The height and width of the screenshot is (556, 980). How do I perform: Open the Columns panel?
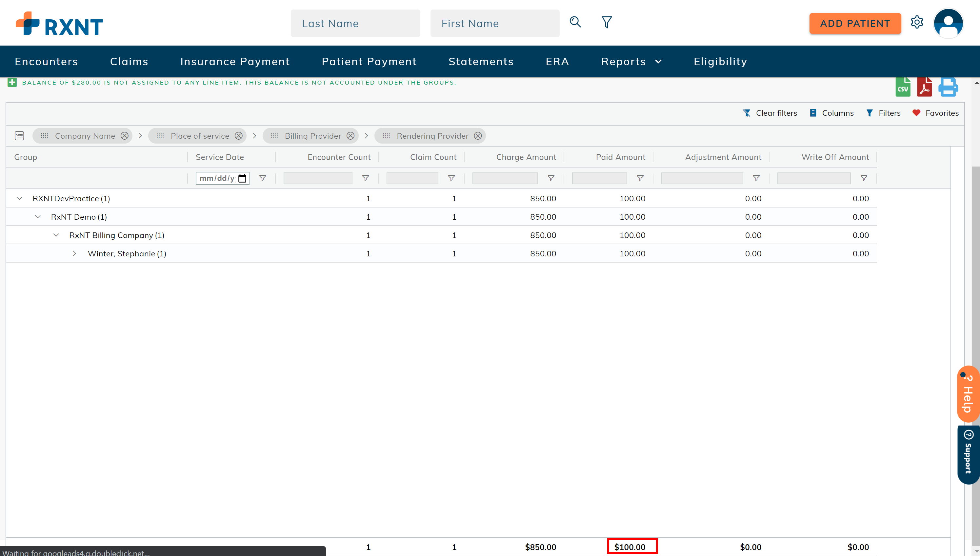tap(831, 113)
